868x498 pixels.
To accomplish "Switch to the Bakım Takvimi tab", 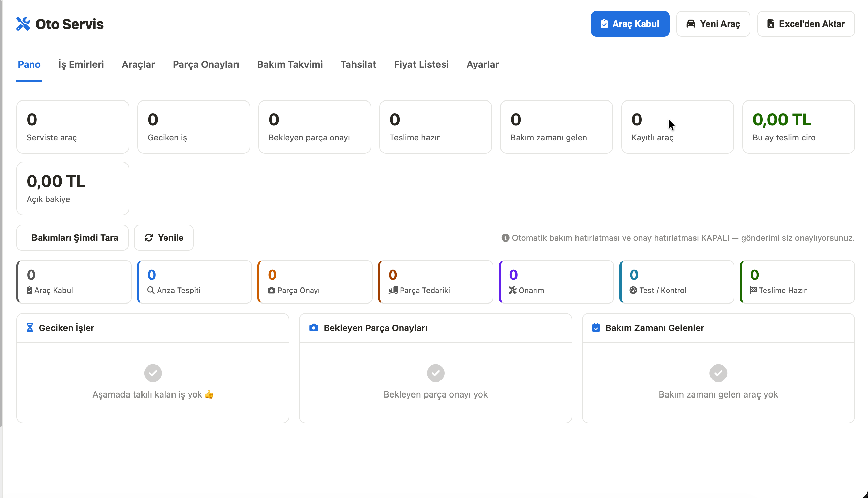I will (290, 64).
